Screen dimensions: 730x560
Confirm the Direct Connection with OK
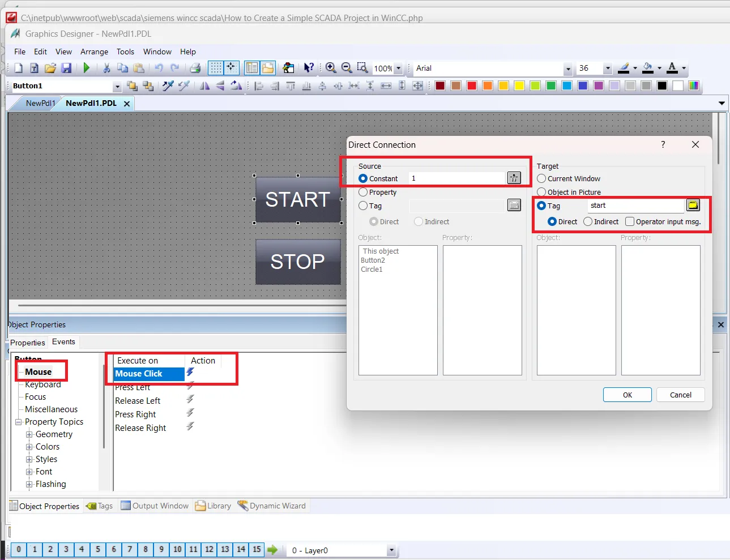(x=627, y=394)
